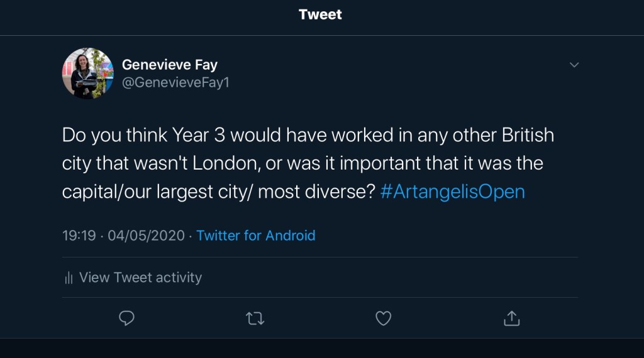
Task: Click the 04/05/2020 tweet date
Action: click(x=146, y=236)
